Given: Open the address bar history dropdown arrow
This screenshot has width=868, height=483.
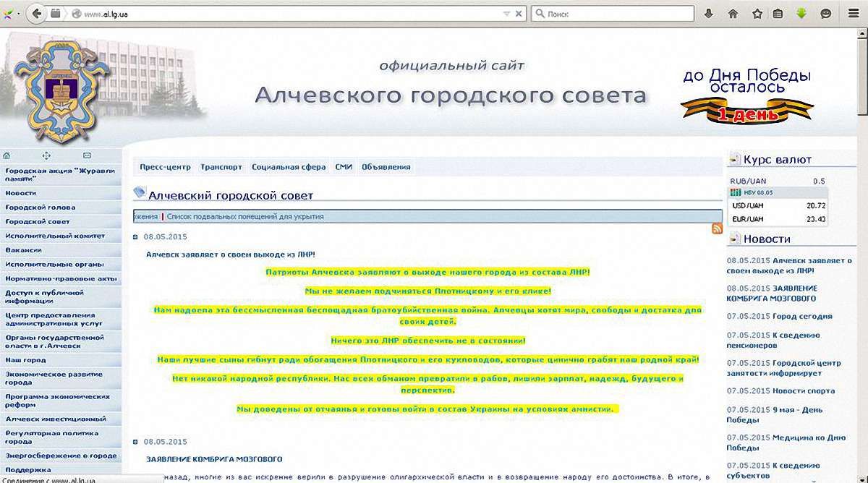Looking at the screenshot, I should pyautogui.click(x=506, y=14).
